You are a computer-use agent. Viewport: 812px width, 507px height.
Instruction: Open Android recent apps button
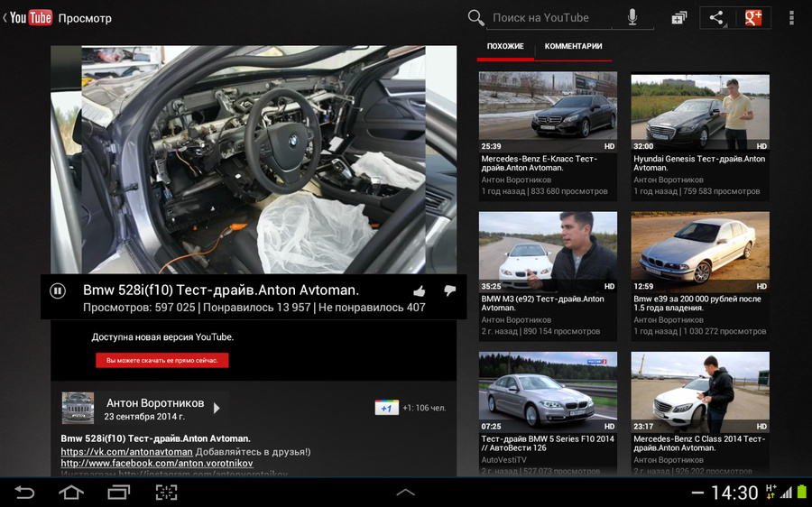coord(119,492)
